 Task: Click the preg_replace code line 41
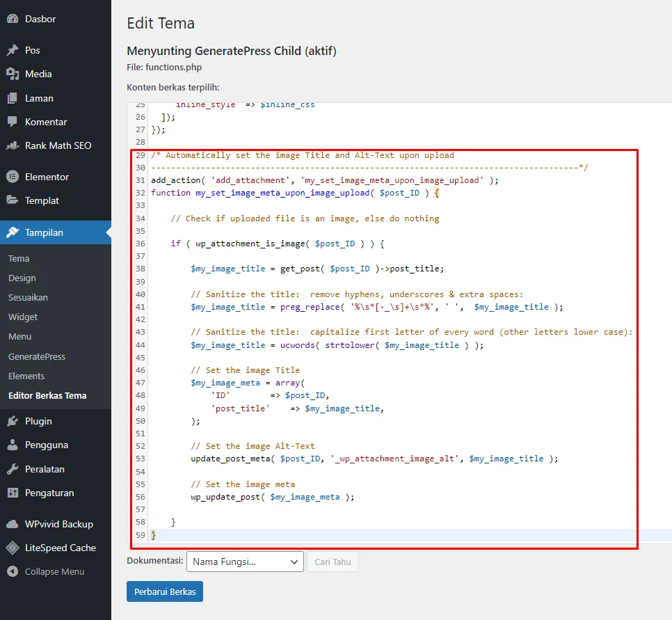(x=377, y=307)
